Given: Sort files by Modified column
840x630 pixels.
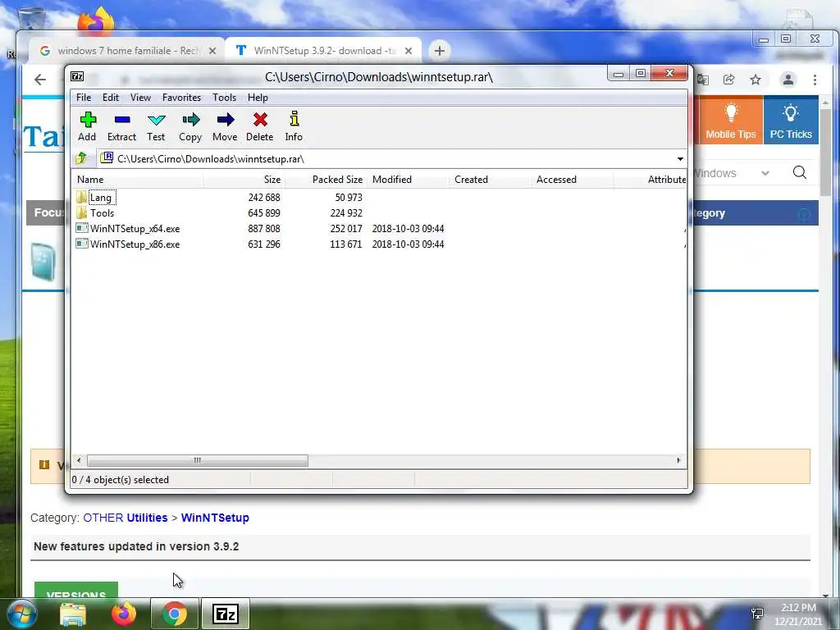Looking at the screenshot, I should pyautogui.click(x=409, y=180).
